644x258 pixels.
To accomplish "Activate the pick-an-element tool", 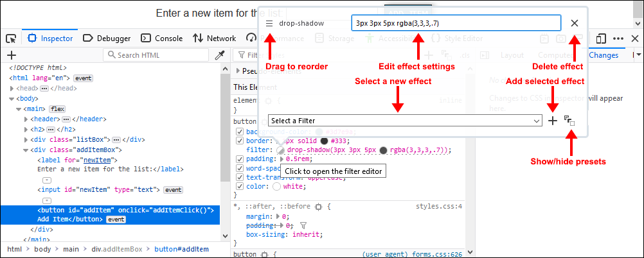I will [11, 39].
